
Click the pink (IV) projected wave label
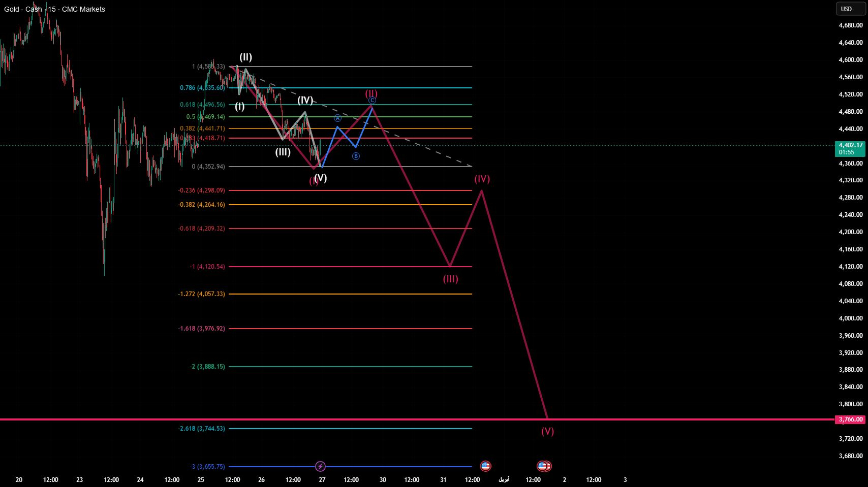pos(482,179)
